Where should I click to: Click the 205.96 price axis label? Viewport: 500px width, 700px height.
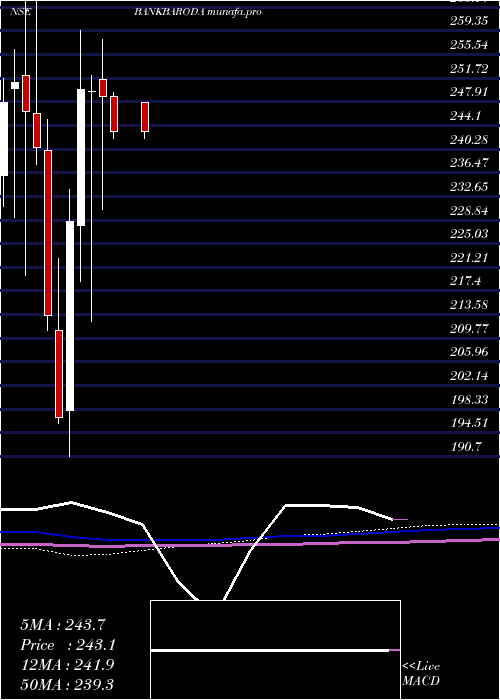point(469,352)
